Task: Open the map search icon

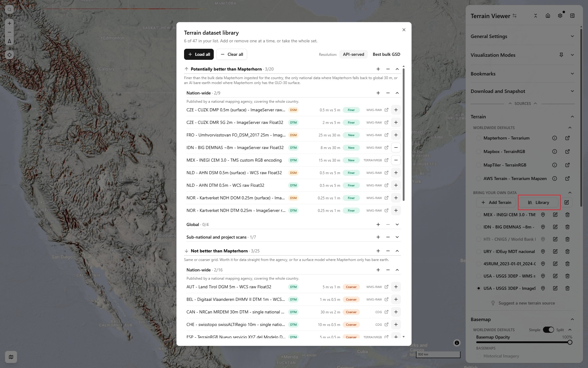Action: (9, 10)
